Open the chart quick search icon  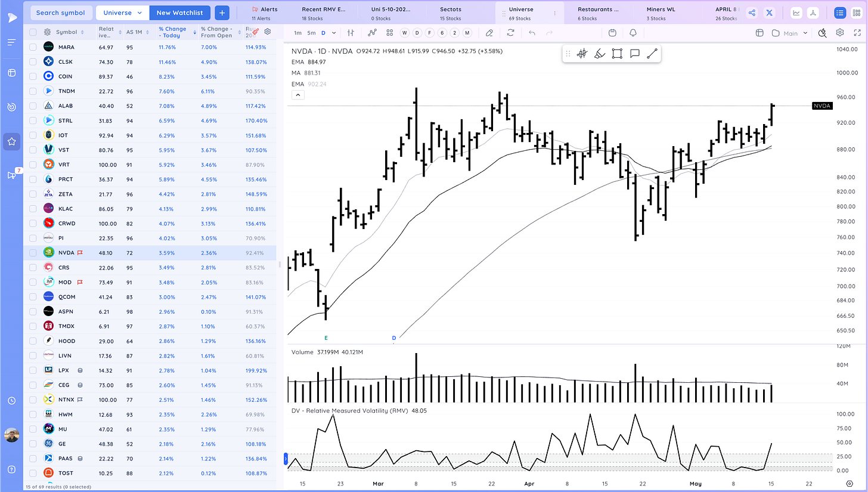point(823,33)
